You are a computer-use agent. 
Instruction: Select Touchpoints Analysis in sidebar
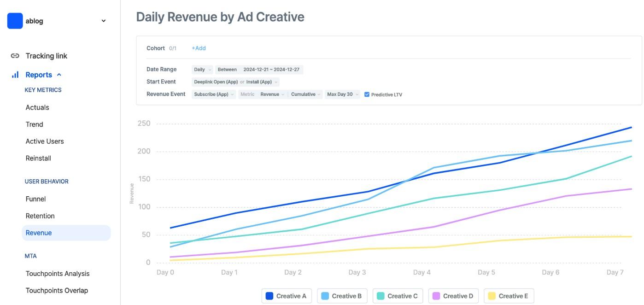click(x=58, y=274)
